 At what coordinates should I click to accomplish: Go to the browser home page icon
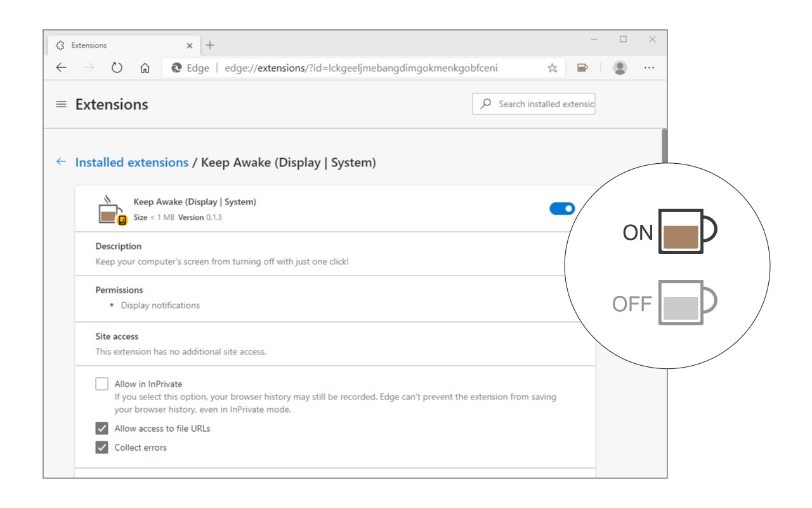click(145, 68)
